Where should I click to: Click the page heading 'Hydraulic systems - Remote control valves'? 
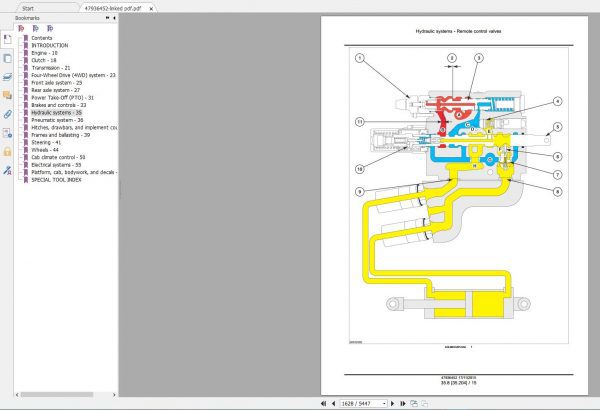[x=458, y=31]
